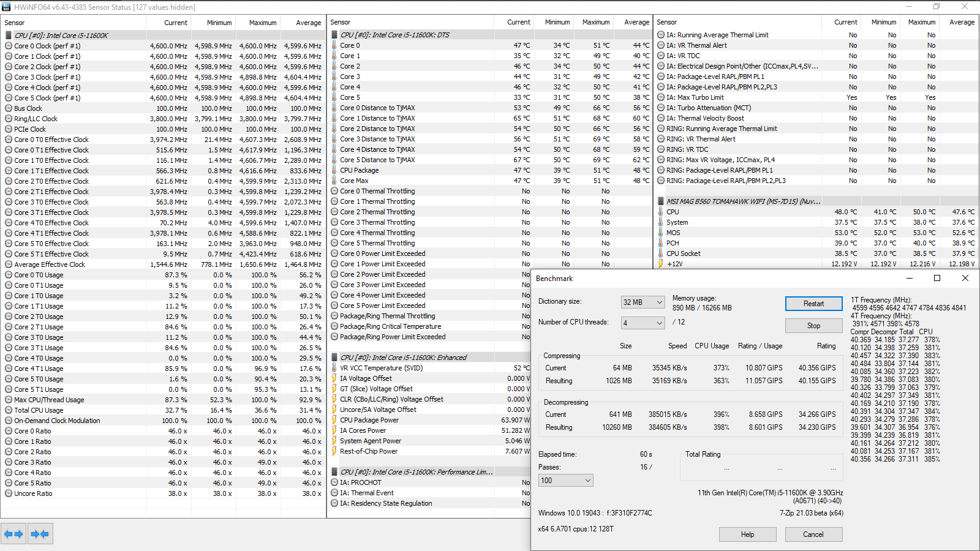Select the RING: Max VR Voltage, ICCmax, PL4 row
The width and height of the screenshot is (980, 551).
point(816,160)
